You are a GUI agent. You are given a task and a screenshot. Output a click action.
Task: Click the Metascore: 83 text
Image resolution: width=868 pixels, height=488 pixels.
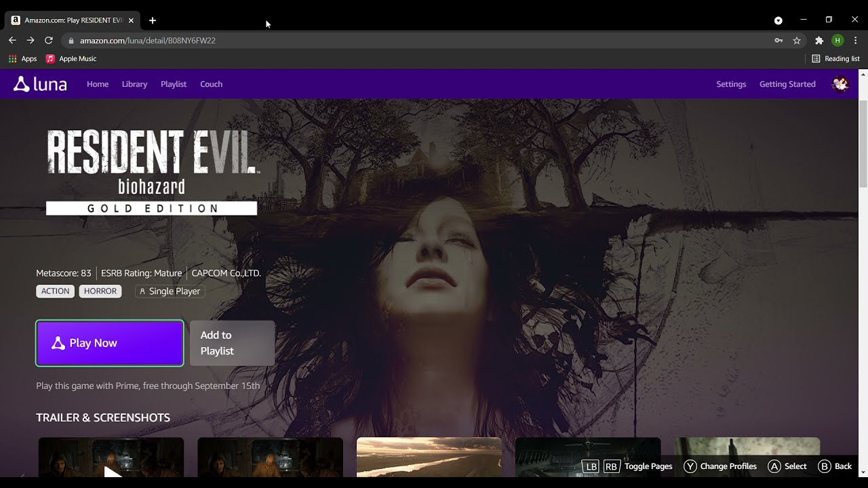point(64,273)
